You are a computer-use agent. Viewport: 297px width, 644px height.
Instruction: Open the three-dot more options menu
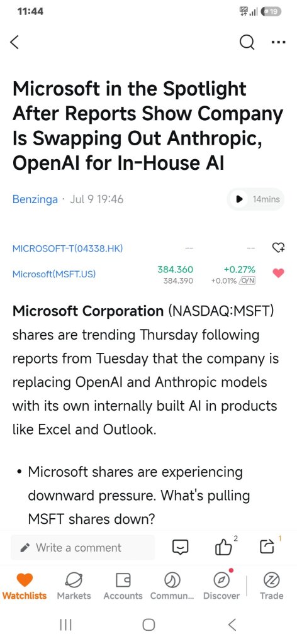point(278,42)
